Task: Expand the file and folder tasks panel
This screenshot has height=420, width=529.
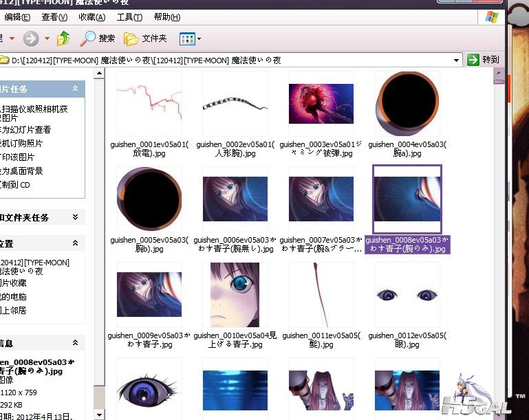Action: coord(75,217)
